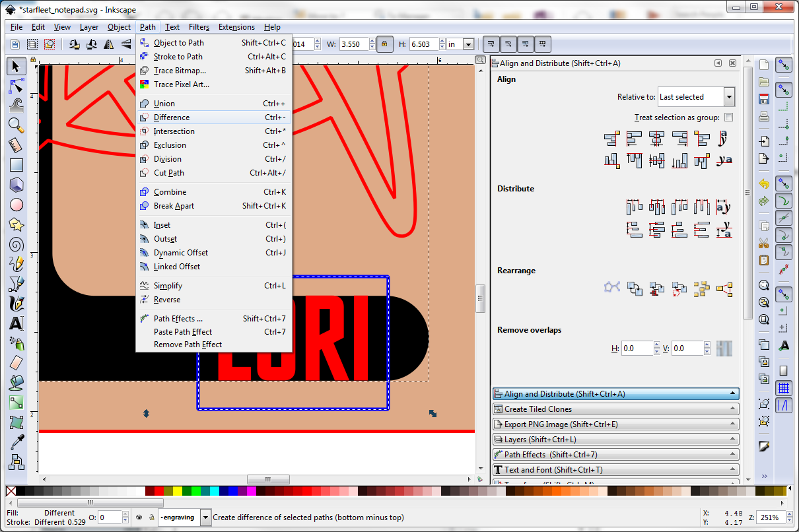This screenshot has width=799, height=532.
Task: Click Distribute baselines of texts vertically icon
Action: pyautogui.click(x=724, y=230)
